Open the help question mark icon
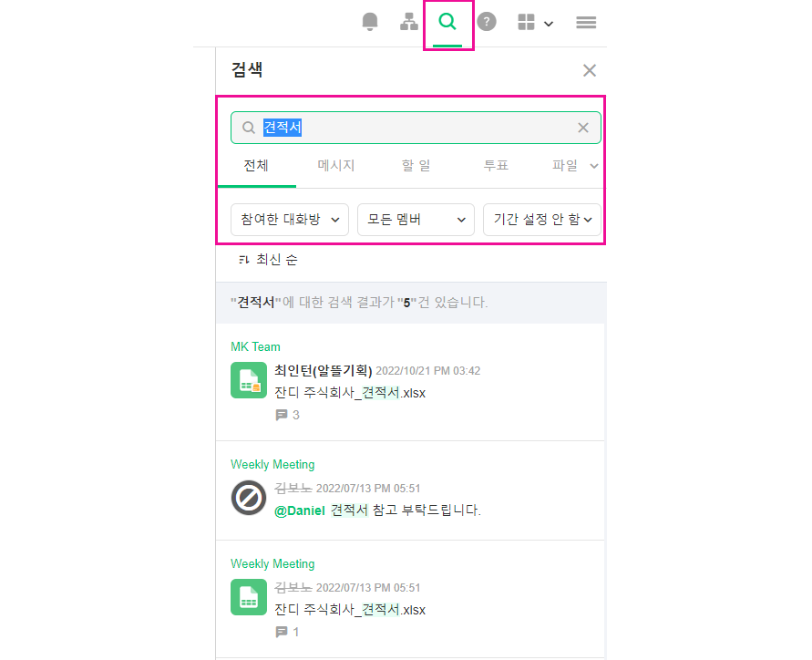 487,23
